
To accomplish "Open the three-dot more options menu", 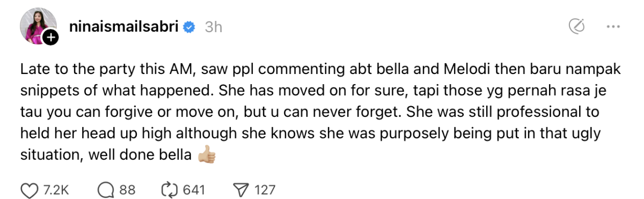I will 613,26.
